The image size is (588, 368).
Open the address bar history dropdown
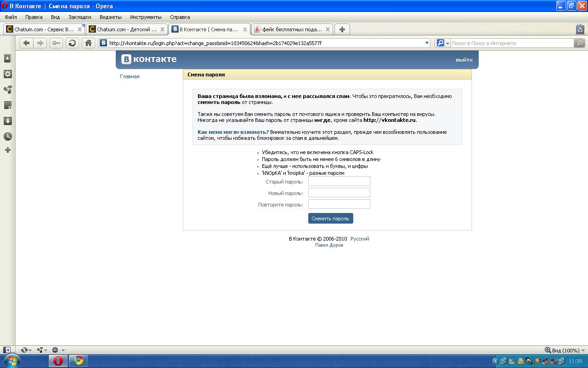tap(427, 43)
